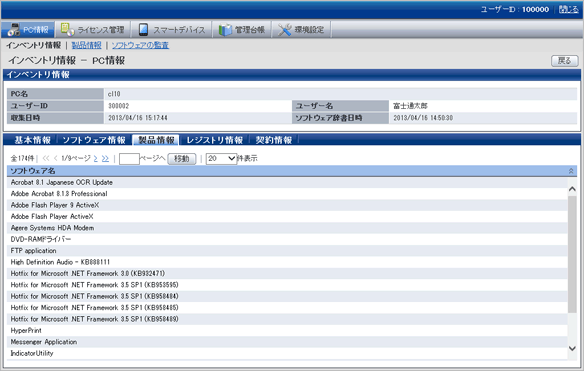Click the 戻る back button
Viewport: 584px width, 371px height.
point(565,61)
